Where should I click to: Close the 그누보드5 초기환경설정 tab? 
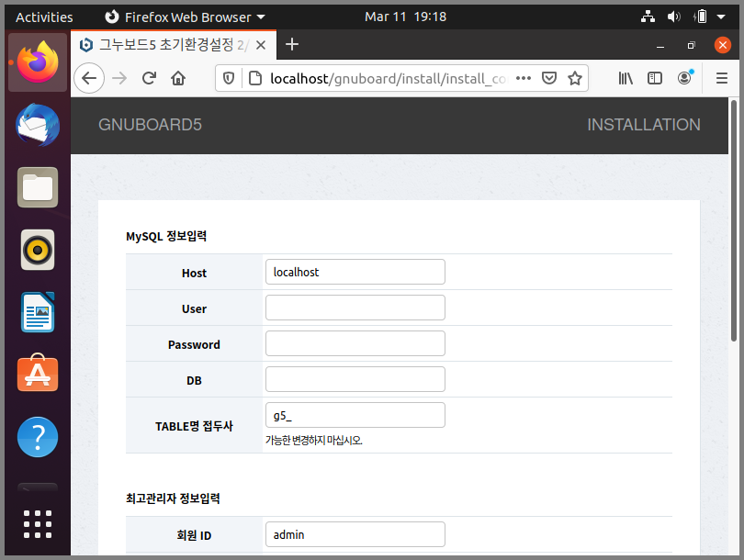point(261,45)
